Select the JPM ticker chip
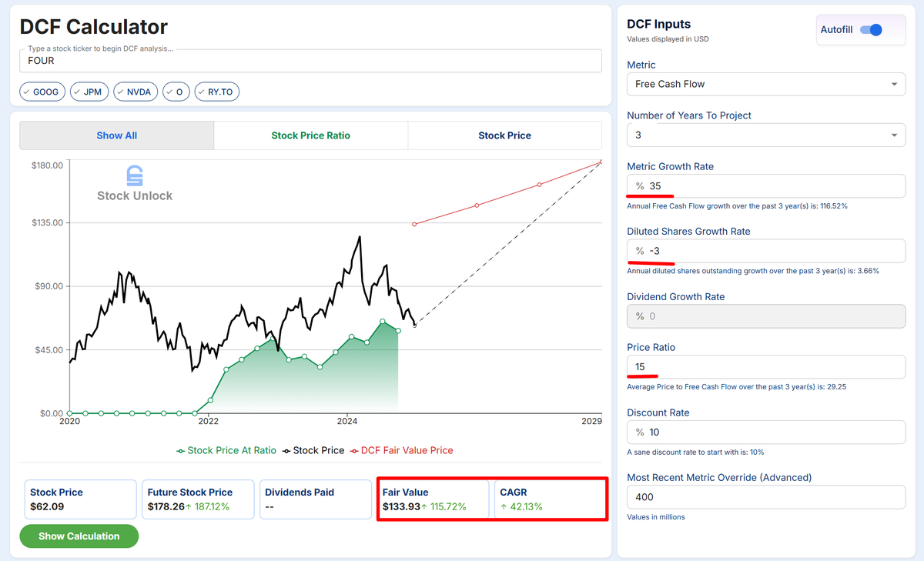Image resolution: width=924 pixels, height=561 pixels. [89, 92]
